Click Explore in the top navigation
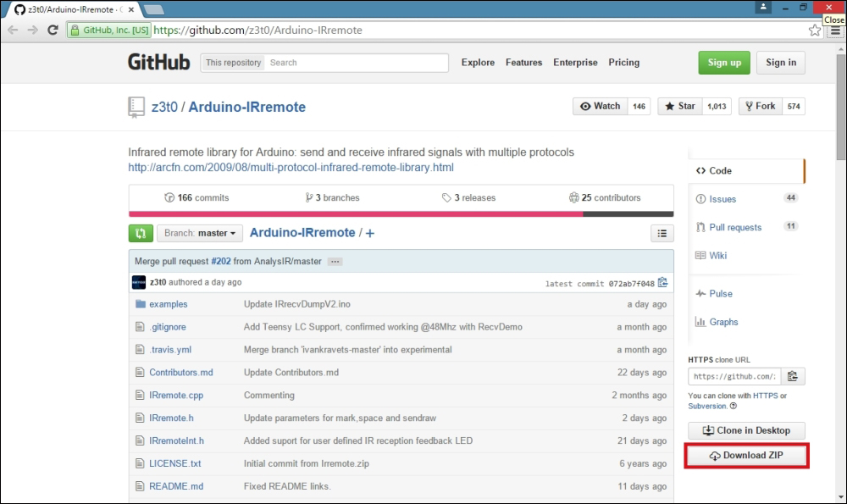The image size is (847, 504). 478,63
